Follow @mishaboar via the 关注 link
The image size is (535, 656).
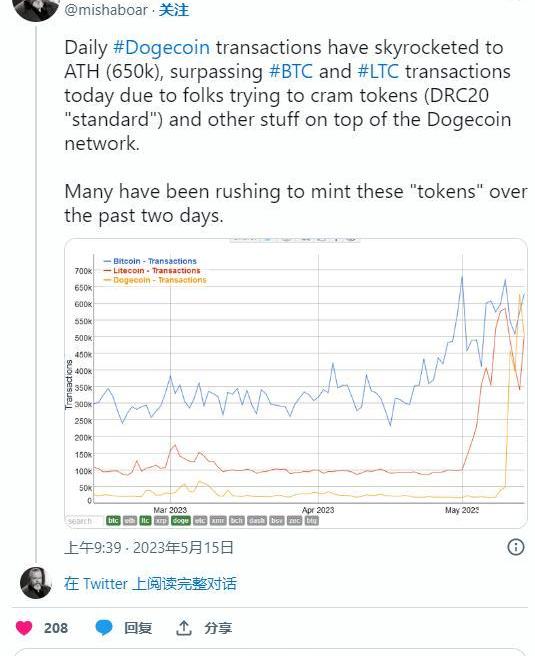coord(174,10)
